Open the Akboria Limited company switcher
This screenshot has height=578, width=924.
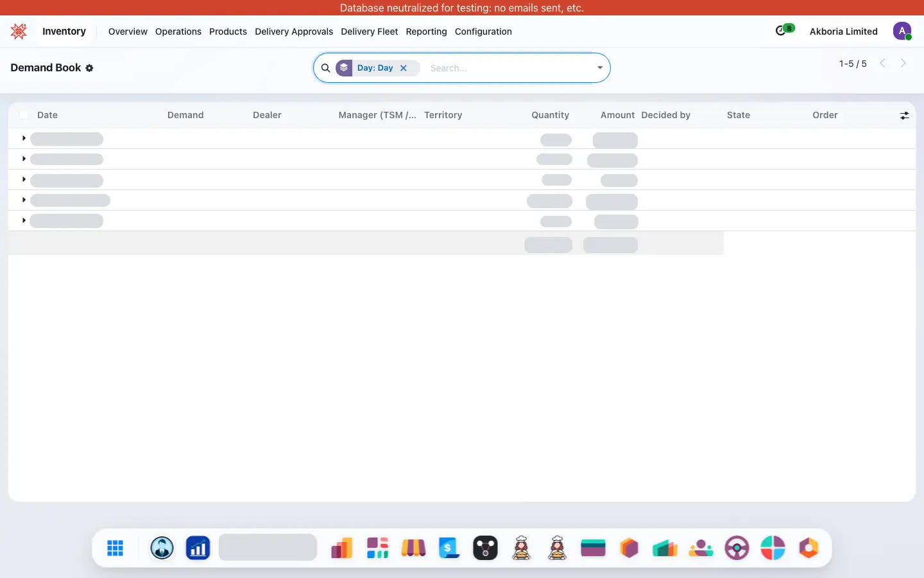pos(843,31)
